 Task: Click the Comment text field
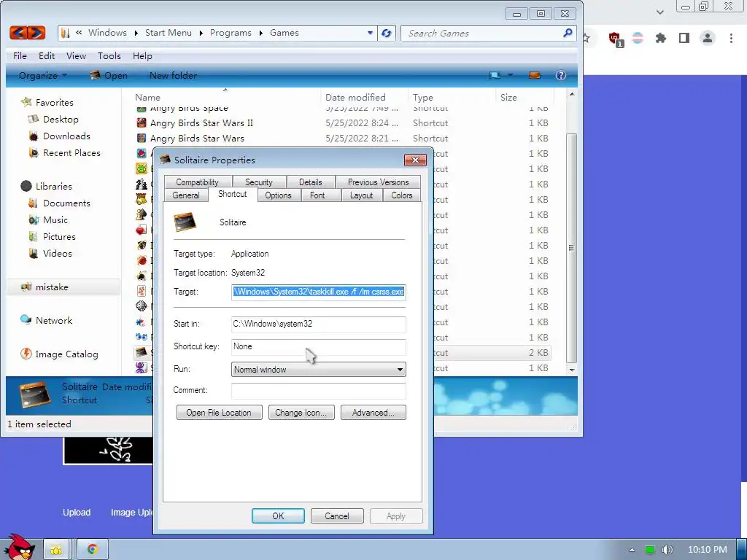coord(319,391)
